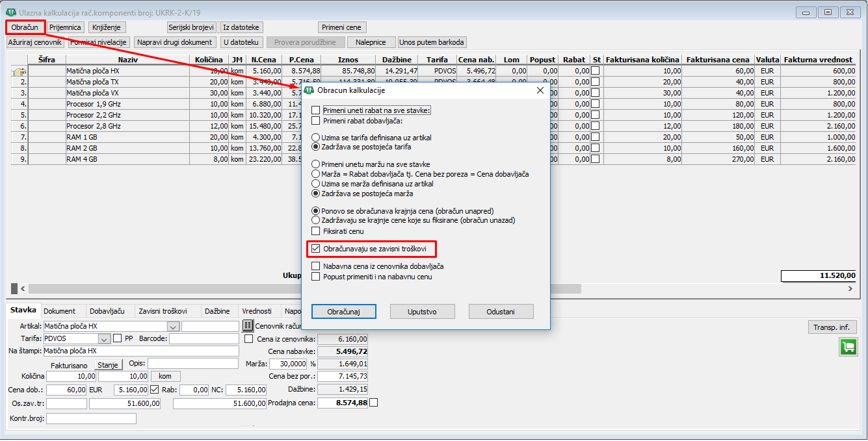868x441 pixels.
Task: Click the Barcode input field
Action: [204, 338]
